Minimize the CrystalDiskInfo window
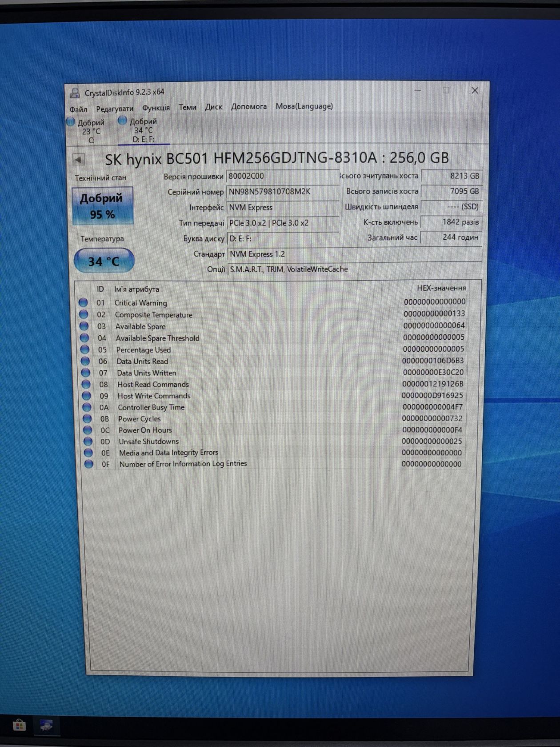 tap(418, 91)
